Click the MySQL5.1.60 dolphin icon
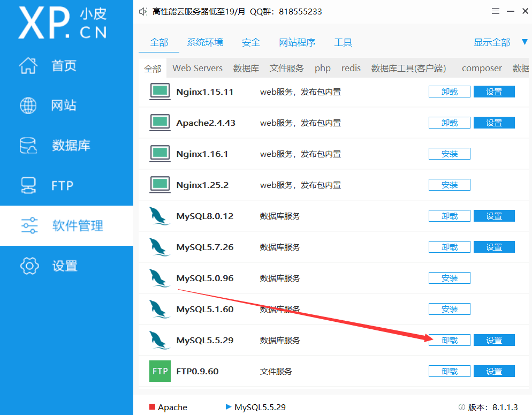532x415 pixels. tap(159, 309)
